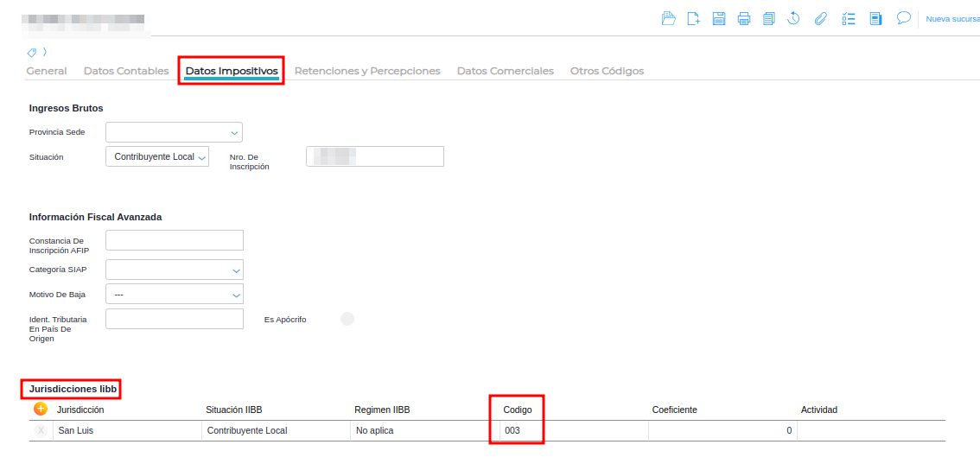Click the Codigo column header

point(518,410)
